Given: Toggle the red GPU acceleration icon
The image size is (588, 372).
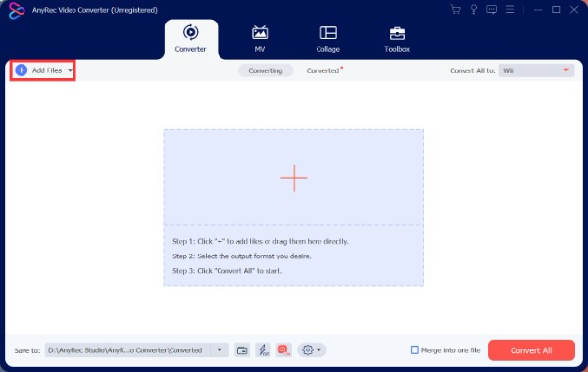Looking at the screenshot, I should (284, 350).
